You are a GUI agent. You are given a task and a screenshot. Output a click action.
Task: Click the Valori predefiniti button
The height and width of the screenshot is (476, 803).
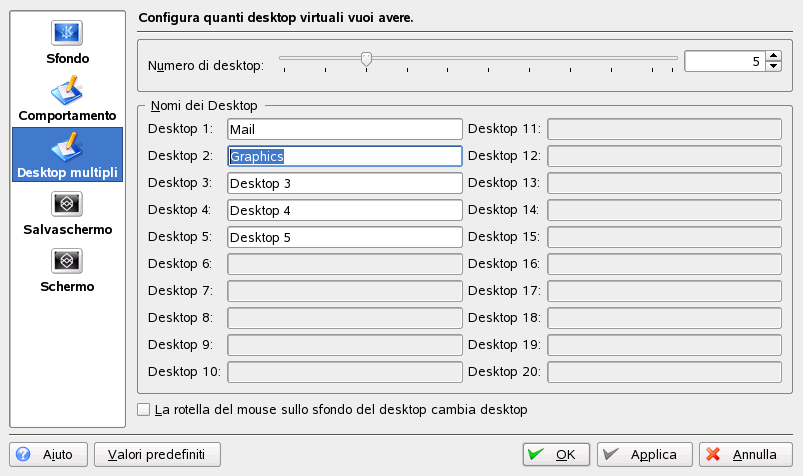[157, 454]
